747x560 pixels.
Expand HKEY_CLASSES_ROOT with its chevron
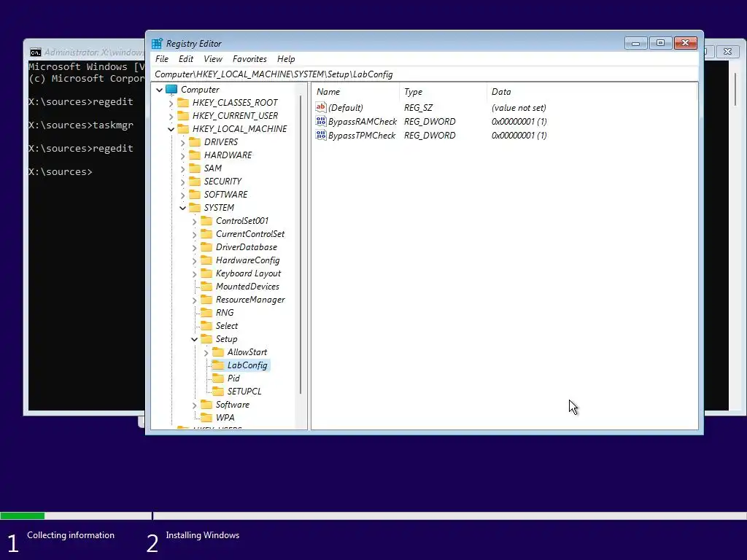(x=171, y=103)
